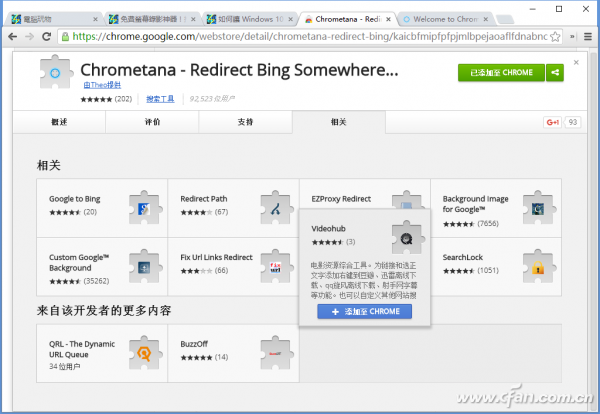Click the Fix Url Links Redirect icon
Image resolution: width=600 pixels, height=414 pixels.
click(277, 266)
